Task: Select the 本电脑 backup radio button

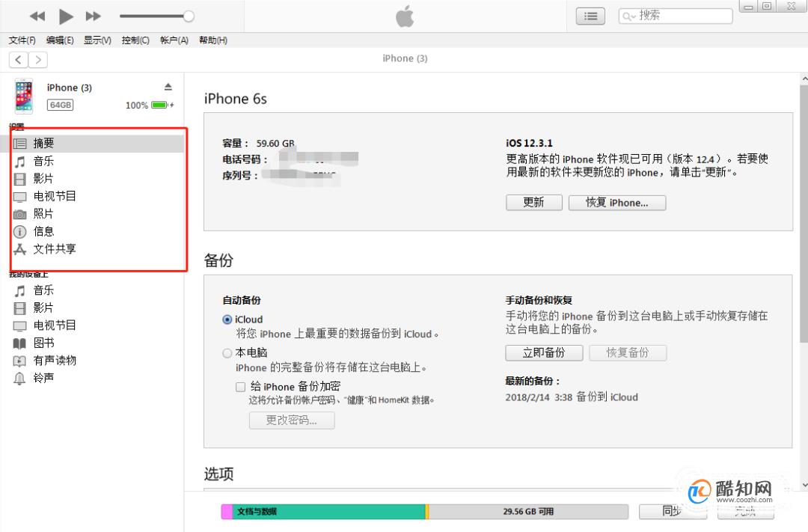Action: click(227, 353)
